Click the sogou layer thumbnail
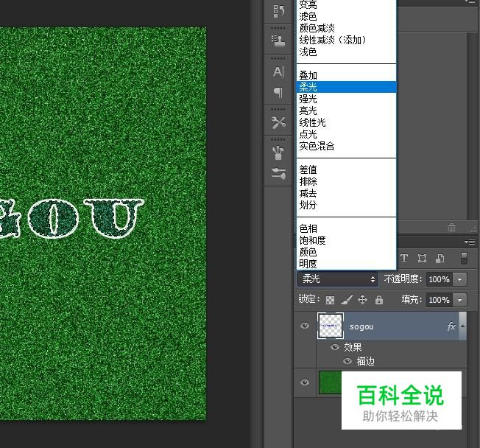 (330, 326)
